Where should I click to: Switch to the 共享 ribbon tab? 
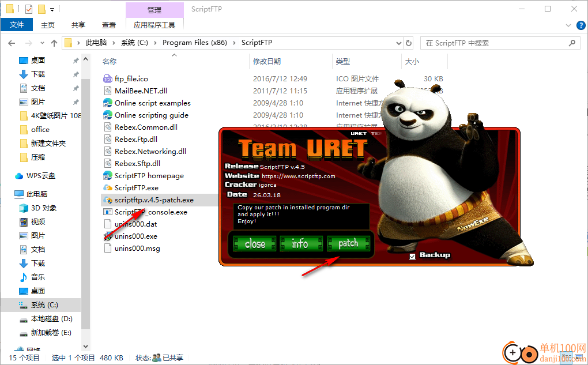(x=78, y=25)
